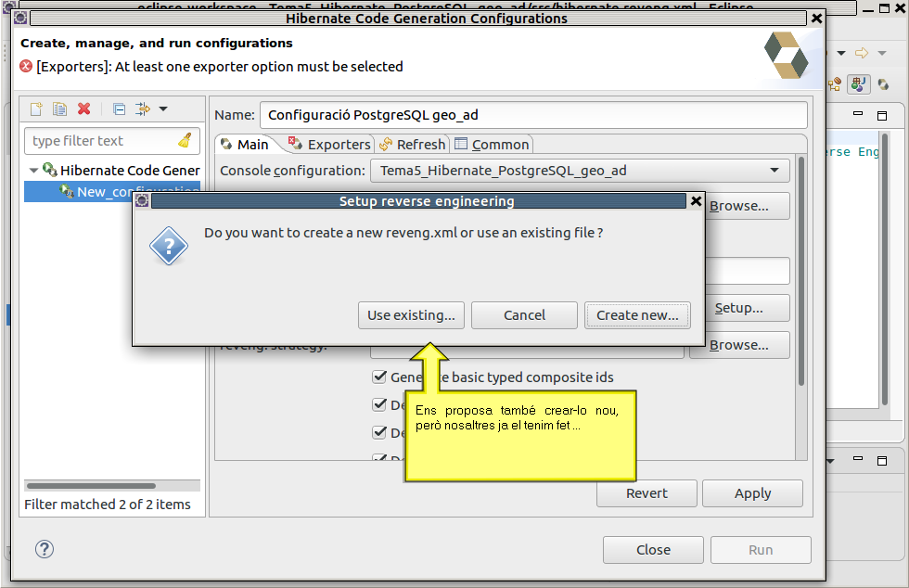
Task: Click the new launch configuration icon
Action: (x=36, y=109)
